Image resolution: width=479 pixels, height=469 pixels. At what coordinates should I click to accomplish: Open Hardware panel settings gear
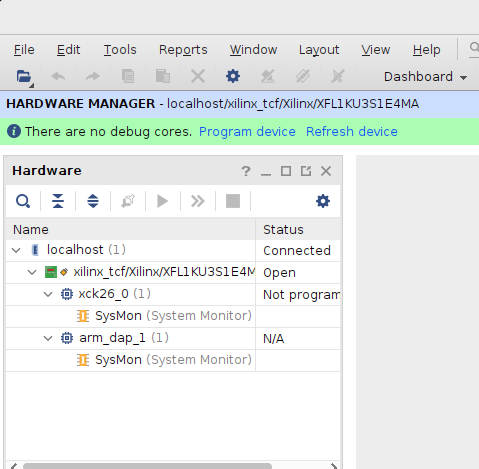pyautogui.click(x=323, y=201)
